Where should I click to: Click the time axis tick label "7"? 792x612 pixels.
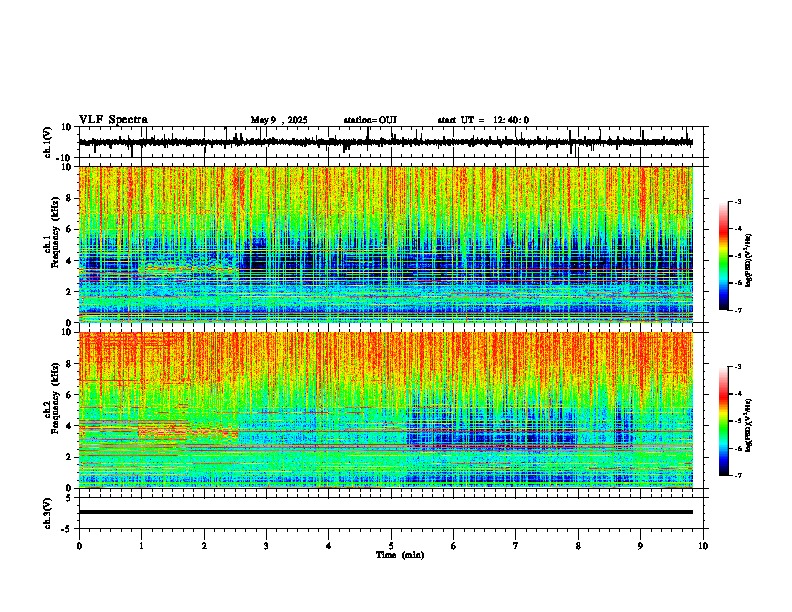tap(516, 546)
